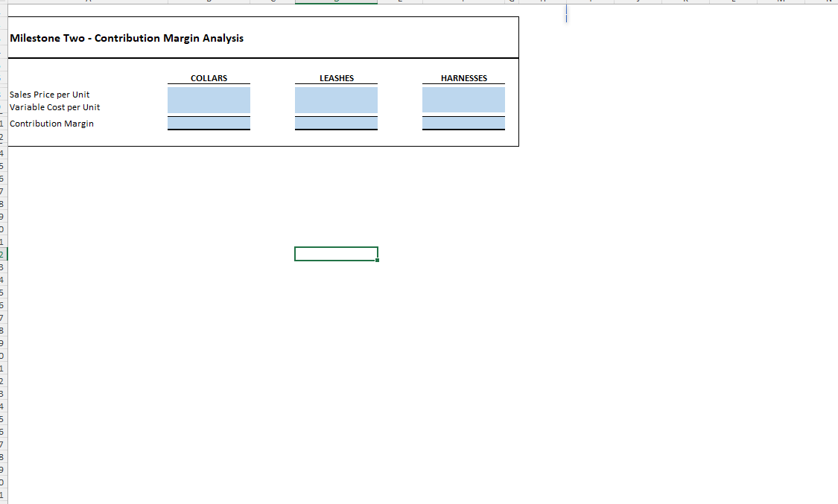This screenshot has height=504, width=838.
Task: Select the Sales Price cell under COLLARS
Action: click(209, 95)
